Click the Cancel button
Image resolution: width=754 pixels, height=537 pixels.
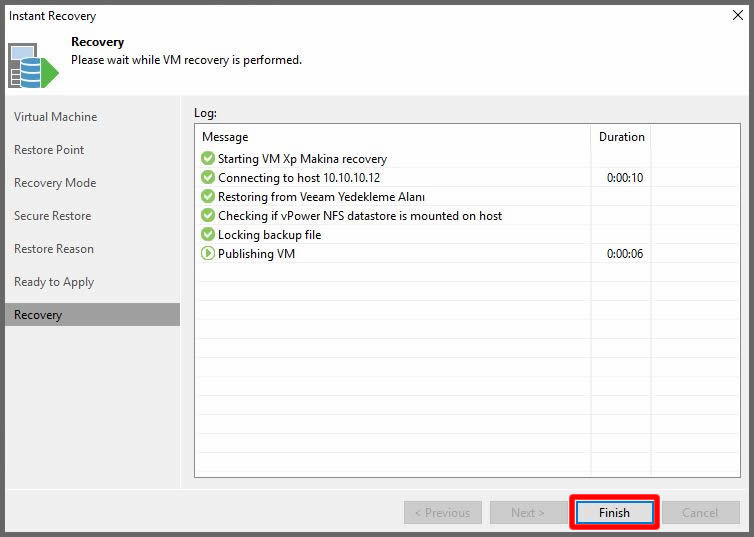pyautogui.click(x=700, y=512)
